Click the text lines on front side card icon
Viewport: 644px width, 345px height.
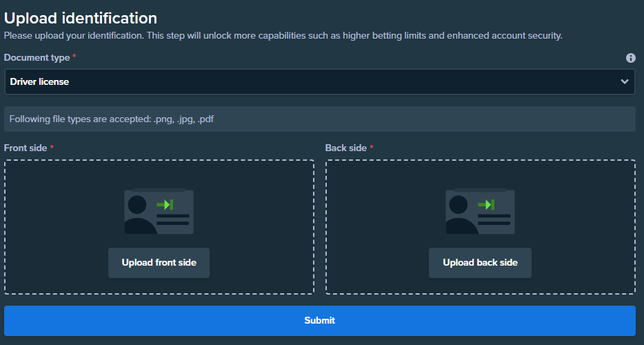point(172,219)
